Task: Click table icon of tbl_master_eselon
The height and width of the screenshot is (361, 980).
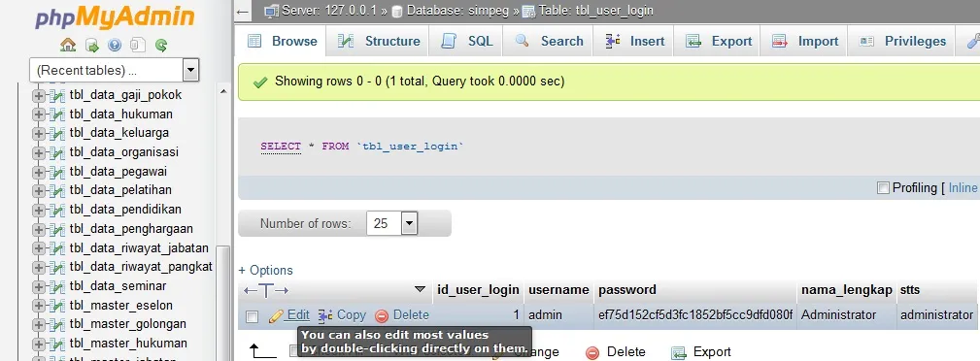Action: pyautogui.click(x=57, y=306)
